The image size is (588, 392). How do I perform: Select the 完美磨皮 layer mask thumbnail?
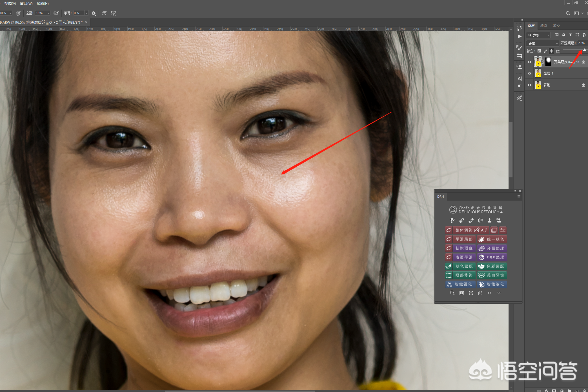coord(548,61)
